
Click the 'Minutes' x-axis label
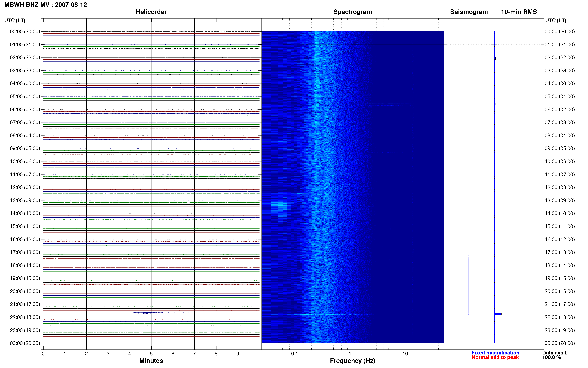151,361
